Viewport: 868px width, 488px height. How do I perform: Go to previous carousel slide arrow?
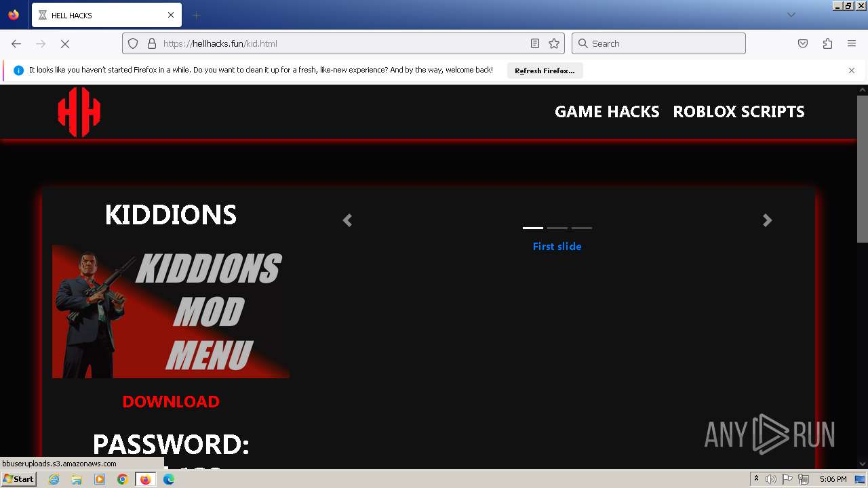[x=347, y=220]
